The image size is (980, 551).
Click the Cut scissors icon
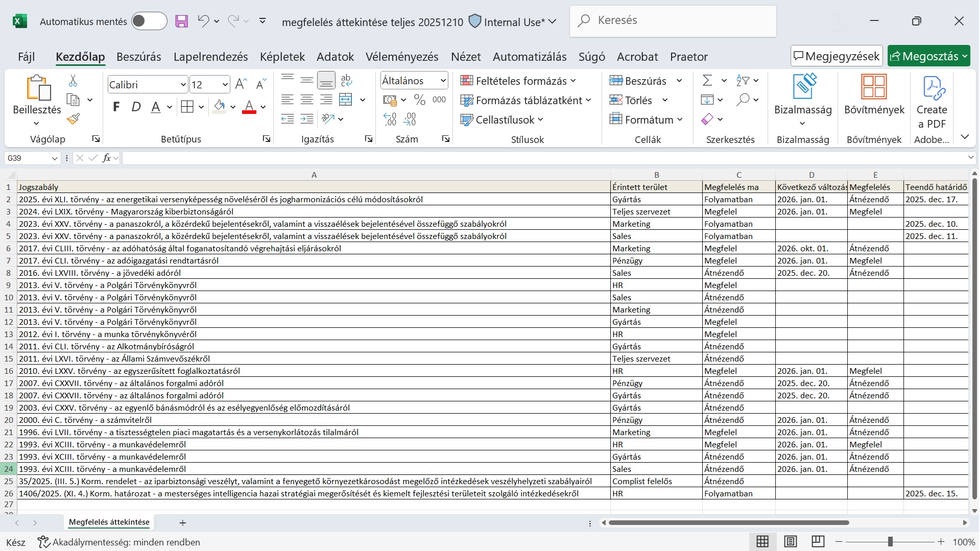73,81
